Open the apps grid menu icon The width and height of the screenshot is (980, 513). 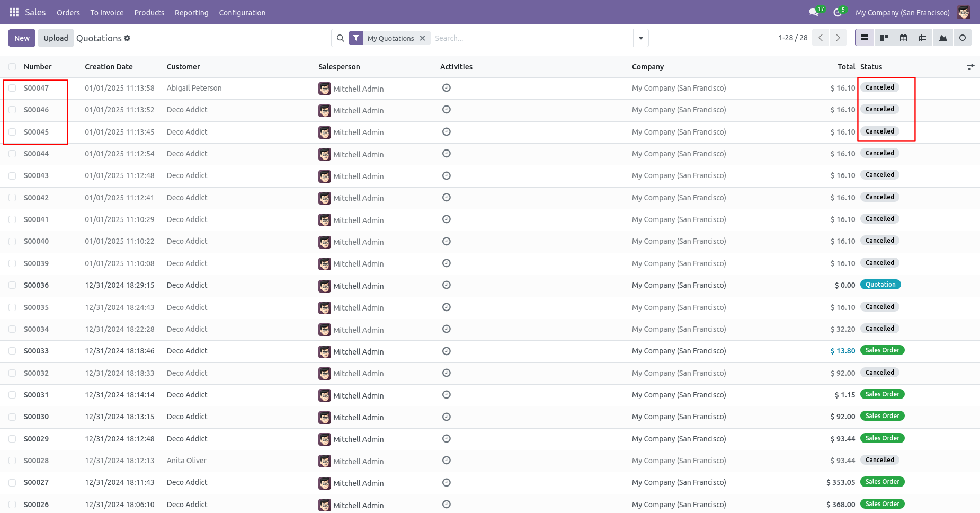pos(14,12)
